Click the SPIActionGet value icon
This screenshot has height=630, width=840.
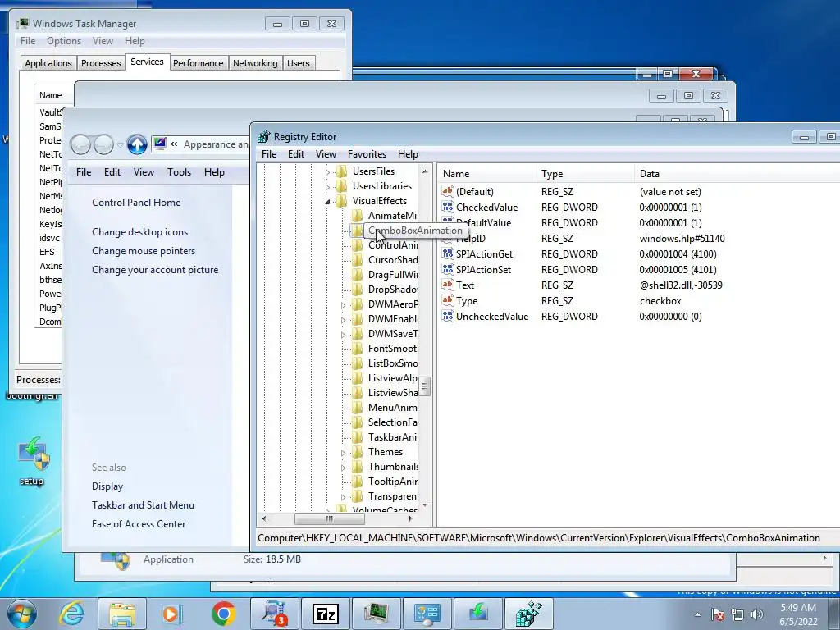point(448,254)
